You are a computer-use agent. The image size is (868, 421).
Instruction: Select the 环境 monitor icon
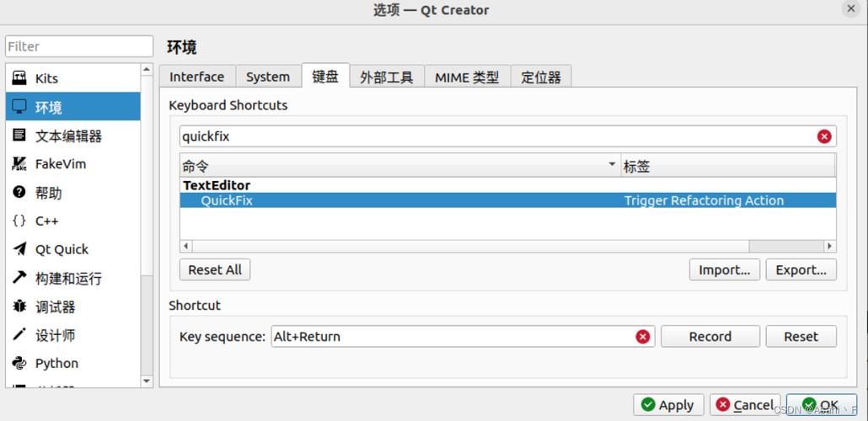(19, 106)
